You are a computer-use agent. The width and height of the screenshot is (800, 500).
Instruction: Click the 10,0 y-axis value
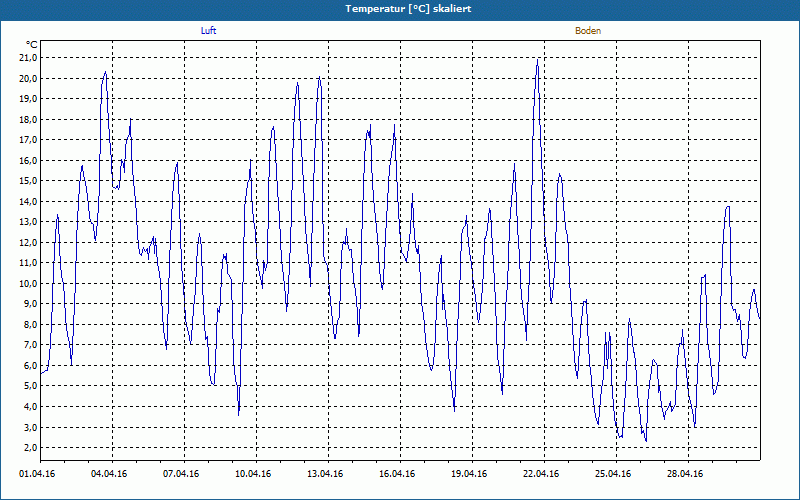click(28, 284)
